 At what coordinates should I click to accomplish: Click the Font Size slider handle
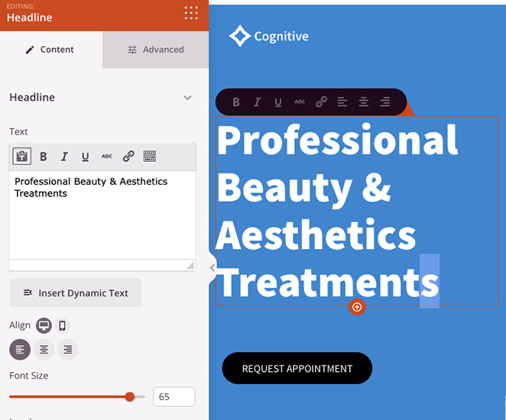130,397
